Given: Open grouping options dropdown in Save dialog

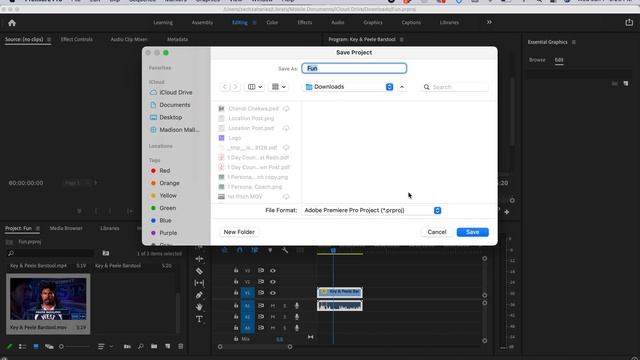Looking at the screenshot, I should click(279, 87).
